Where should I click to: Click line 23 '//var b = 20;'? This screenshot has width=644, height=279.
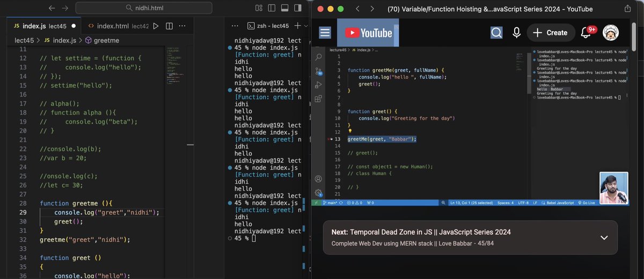click(63, 158)
